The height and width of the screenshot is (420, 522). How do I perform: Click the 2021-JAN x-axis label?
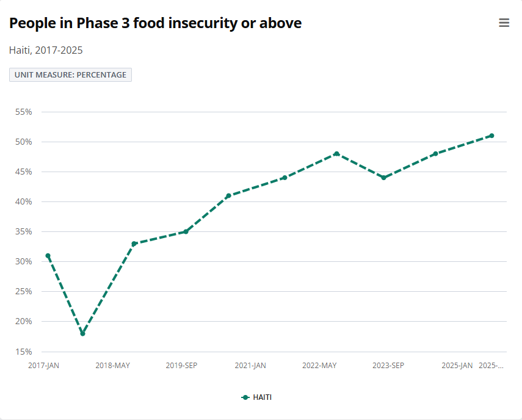(x=250, y=366)
